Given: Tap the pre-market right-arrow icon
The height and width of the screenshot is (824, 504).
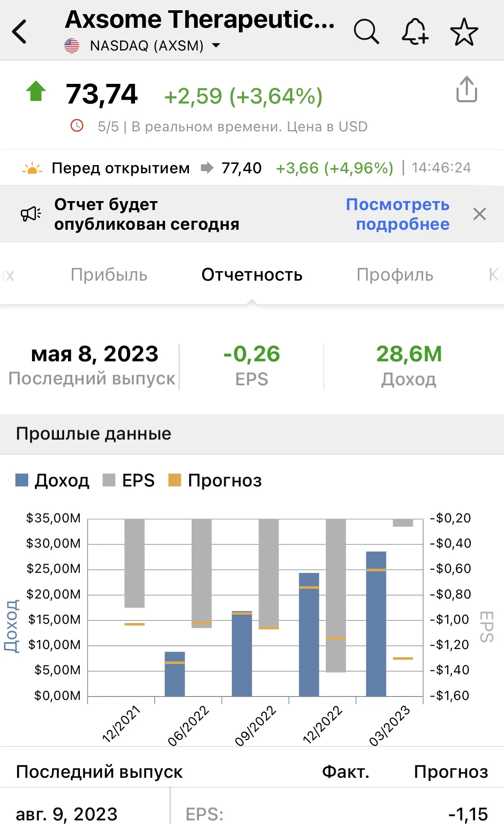Looking at the screenshot, I should coord(207,168).
